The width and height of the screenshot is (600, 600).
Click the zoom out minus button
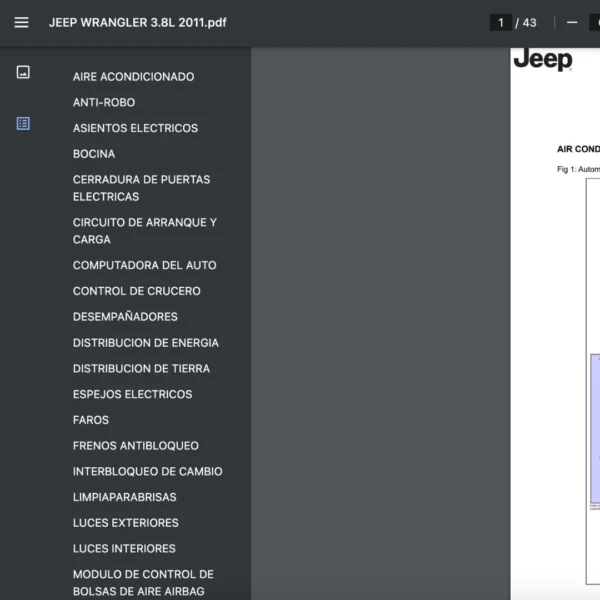click(x=572, y=22)
